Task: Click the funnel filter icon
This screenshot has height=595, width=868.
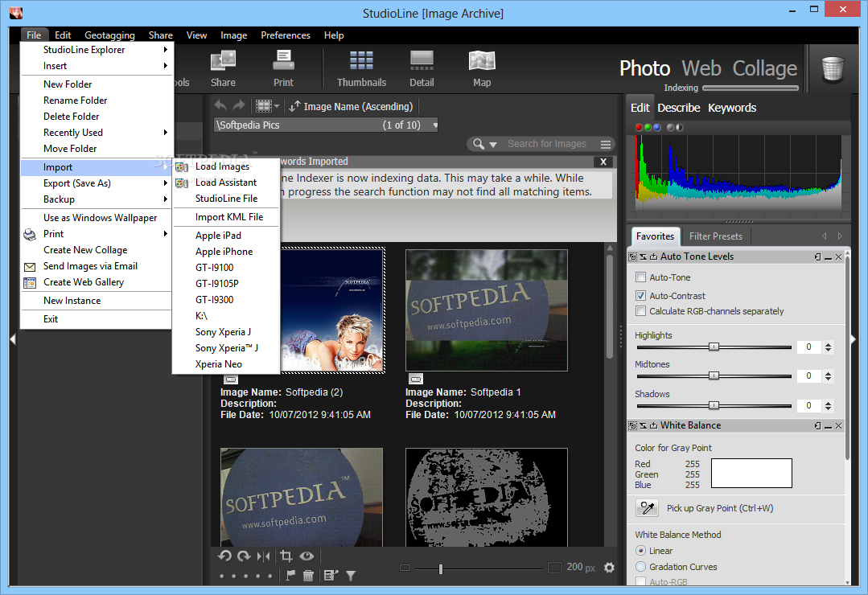Action: pyautogui.click(x=351, y=576)
